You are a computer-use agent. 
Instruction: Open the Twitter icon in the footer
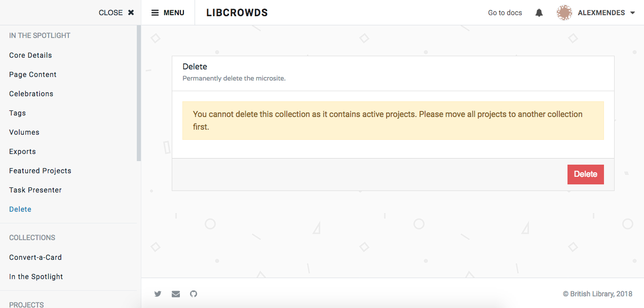pos(158,294)
